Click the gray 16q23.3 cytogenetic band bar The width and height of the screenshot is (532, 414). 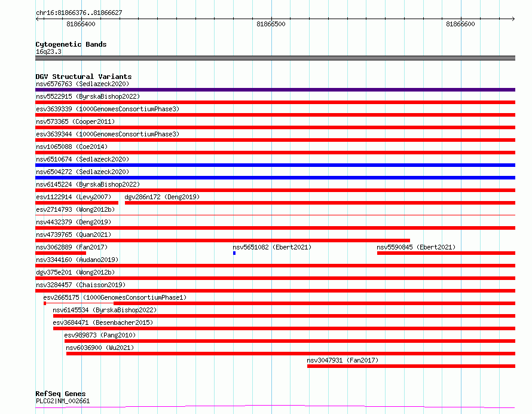(275, 58)
